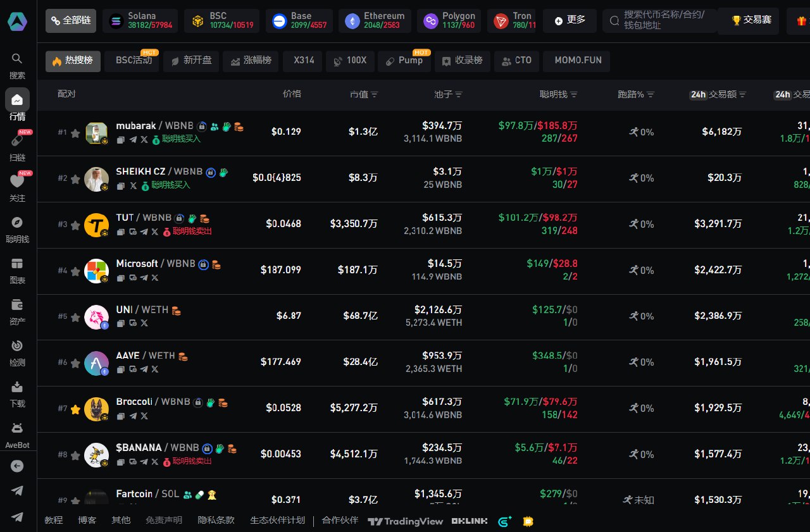Click the gift icon at top right

click(x=802, y=21)
